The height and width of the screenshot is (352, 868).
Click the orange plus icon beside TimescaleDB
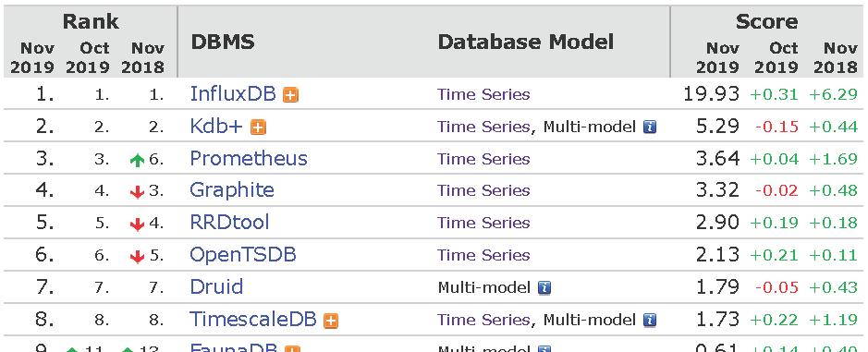click(x=331, y=321)
